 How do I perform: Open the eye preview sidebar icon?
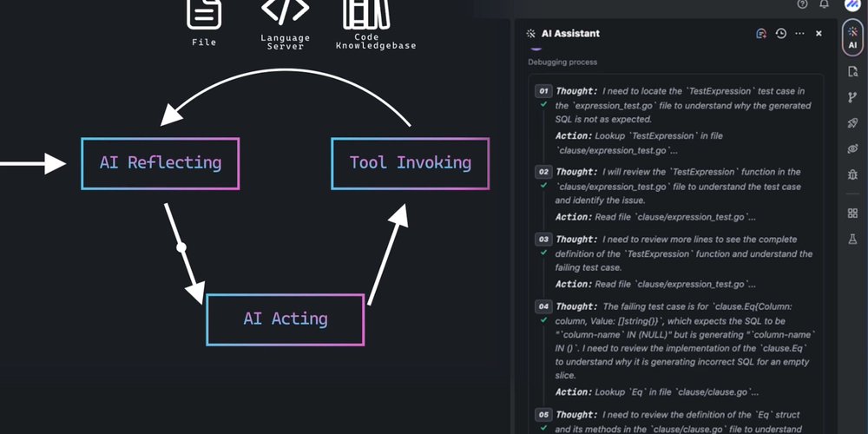click(x=852, y=148)
